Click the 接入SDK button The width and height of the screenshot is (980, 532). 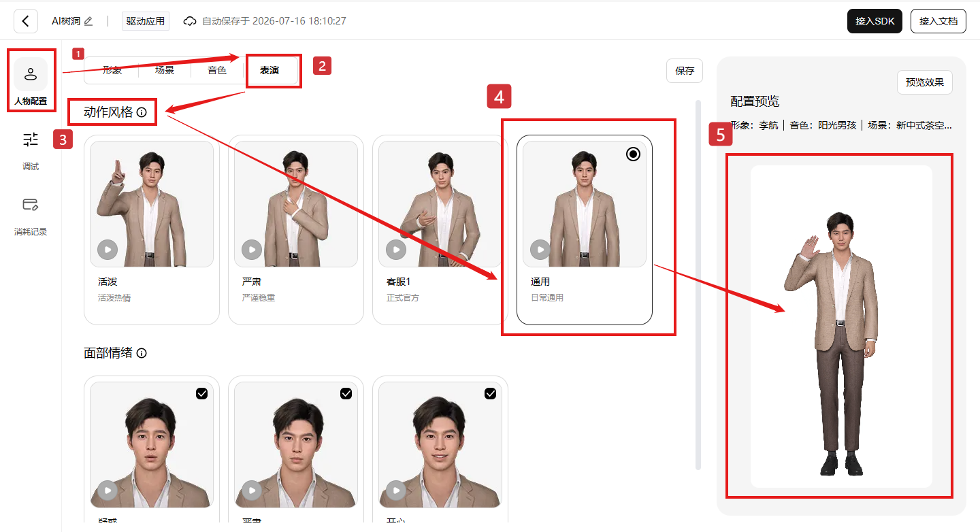pyautogui.click(x=875, y=21)
